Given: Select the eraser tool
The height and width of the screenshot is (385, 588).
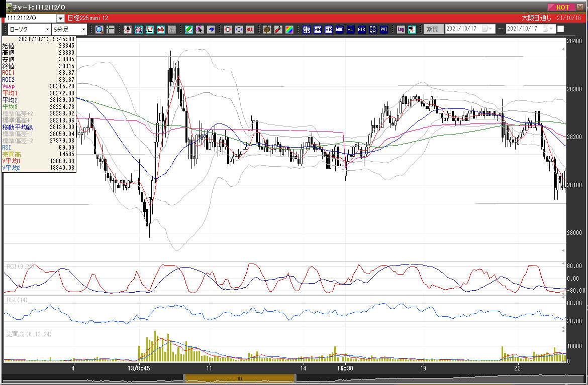Looking at the screenshot, I should [x=211, y=30].
